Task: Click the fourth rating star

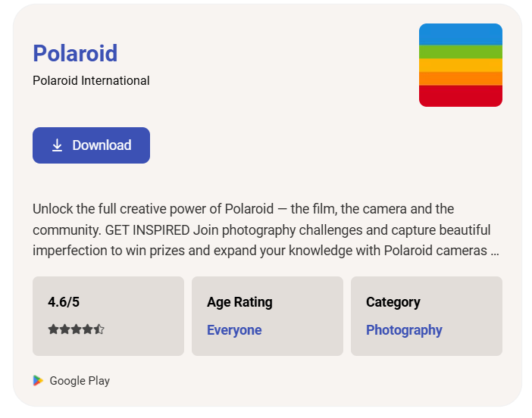Action: click(88, 329)
